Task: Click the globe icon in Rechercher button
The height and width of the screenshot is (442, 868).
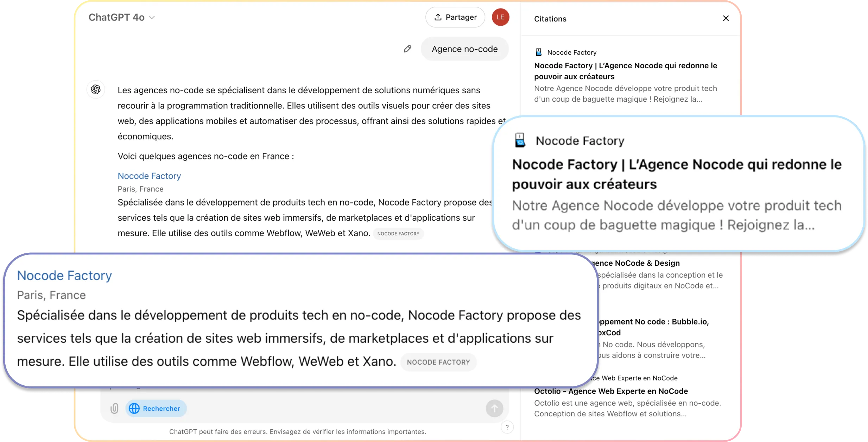Action: (134, 408)
